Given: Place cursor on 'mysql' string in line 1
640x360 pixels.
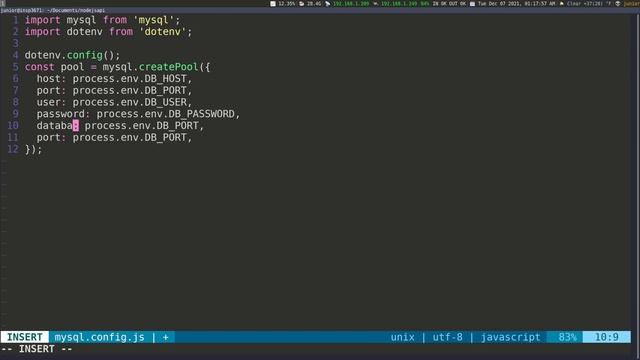Looking at the screenshot, I should (153, 20).
